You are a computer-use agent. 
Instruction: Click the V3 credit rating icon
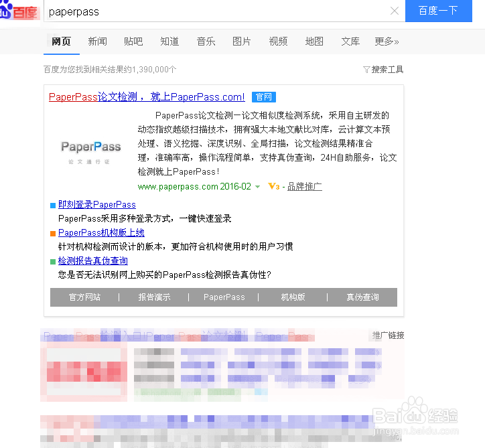click(274, 186)
